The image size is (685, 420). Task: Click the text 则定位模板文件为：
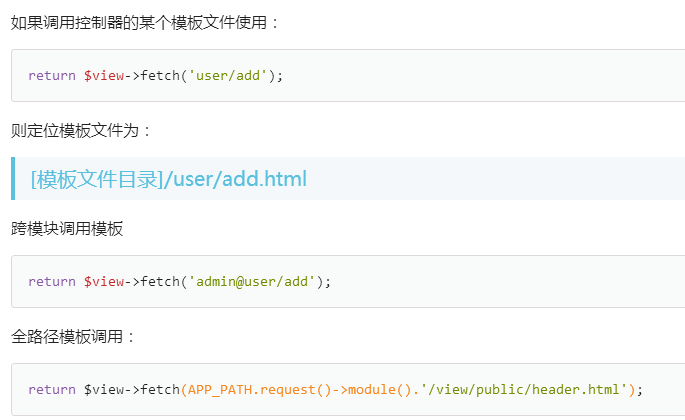click(x=81, y=131)
